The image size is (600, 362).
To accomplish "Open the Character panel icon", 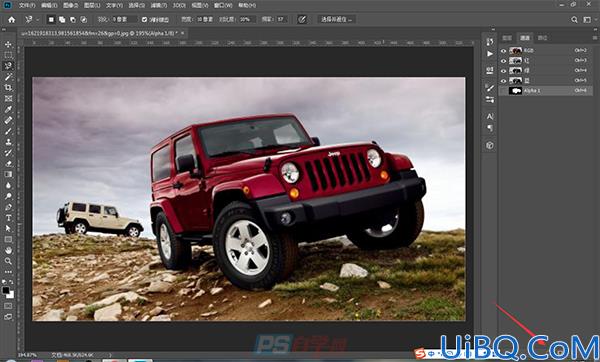I will (x=490, y=116).
